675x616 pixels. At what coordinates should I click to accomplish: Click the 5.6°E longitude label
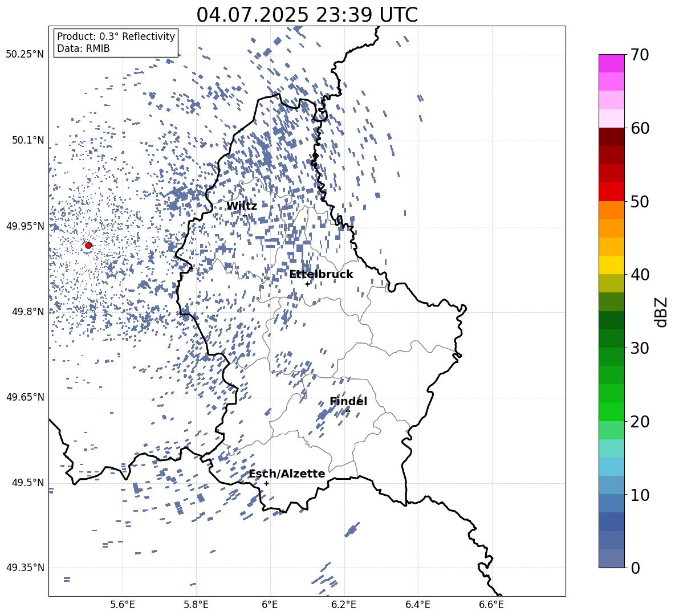(x=123, y=605)
